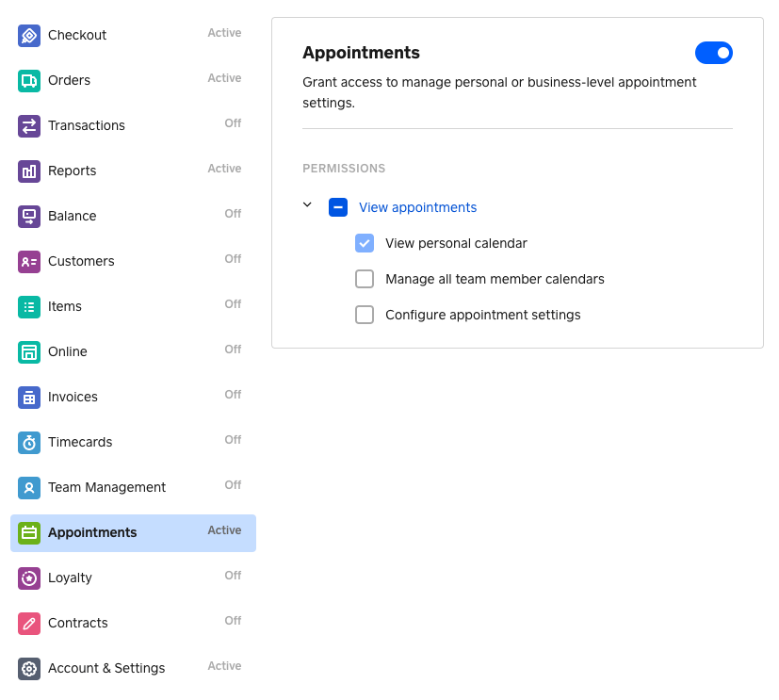
Task: Click the Timecards stopwatch icon
Action: [29, 442]
